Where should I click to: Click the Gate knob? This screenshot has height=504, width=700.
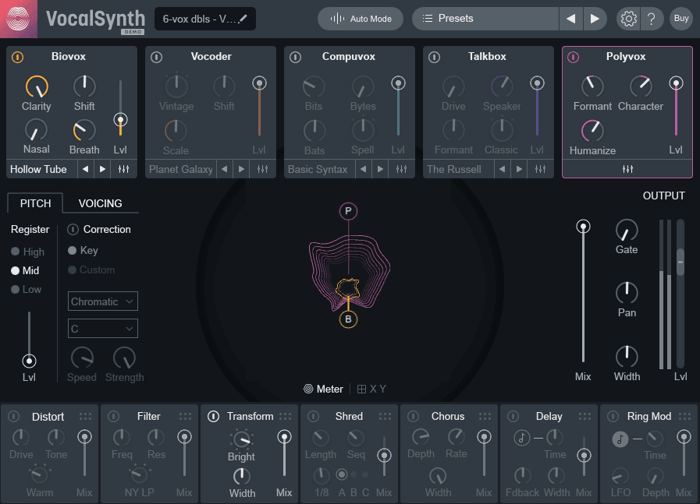tap(627, 230)
